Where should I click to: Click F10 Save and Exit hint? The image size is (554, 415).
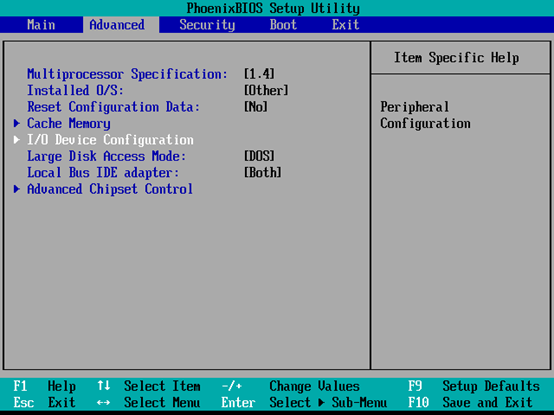(x=470, y=403)
